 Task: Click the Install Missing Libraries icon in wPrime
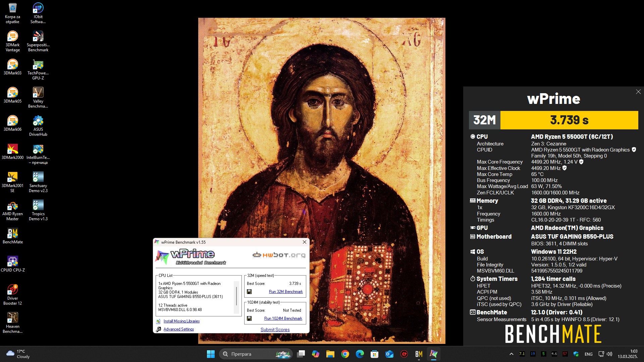point(158,321)
